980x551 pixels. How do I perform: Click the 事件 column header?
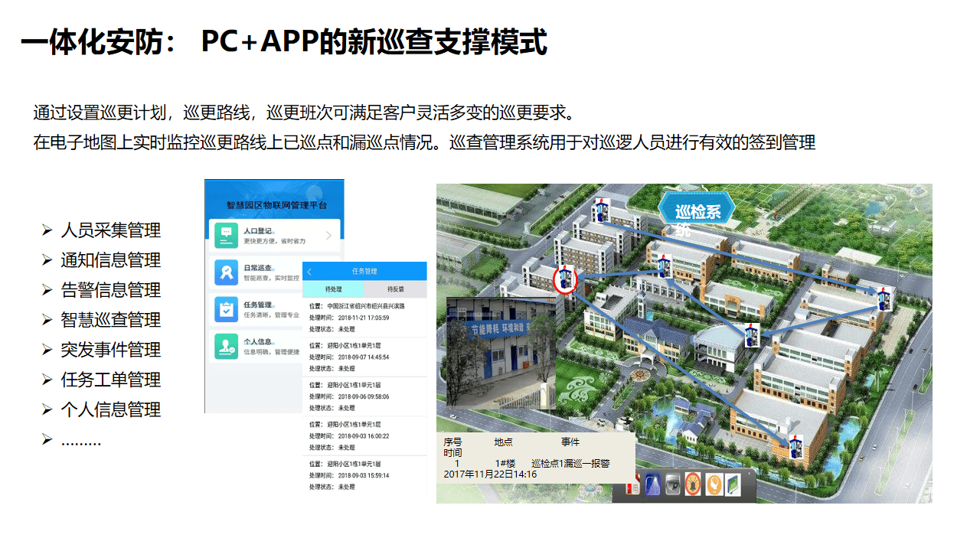570,442
